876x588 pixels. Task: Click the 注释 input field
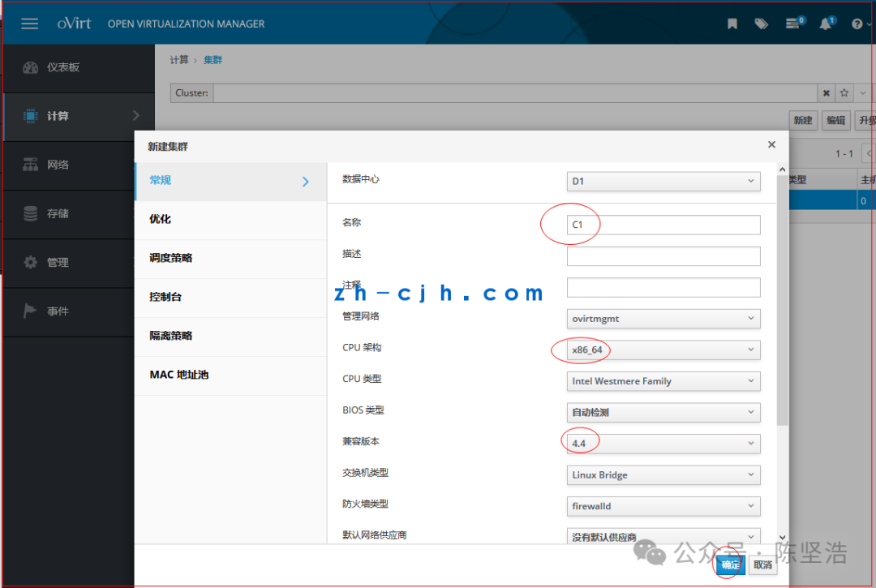point(663,288)
